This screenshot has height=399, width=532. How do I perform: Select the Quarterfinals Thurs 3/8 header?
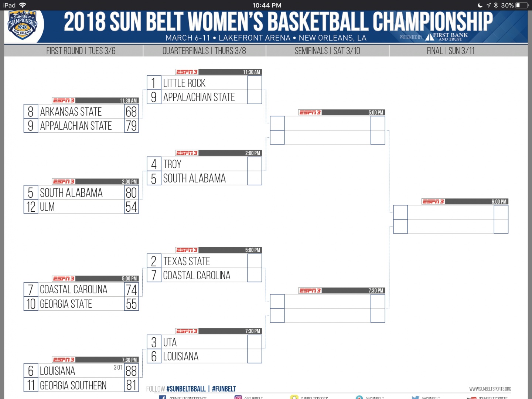pos(204,51)
